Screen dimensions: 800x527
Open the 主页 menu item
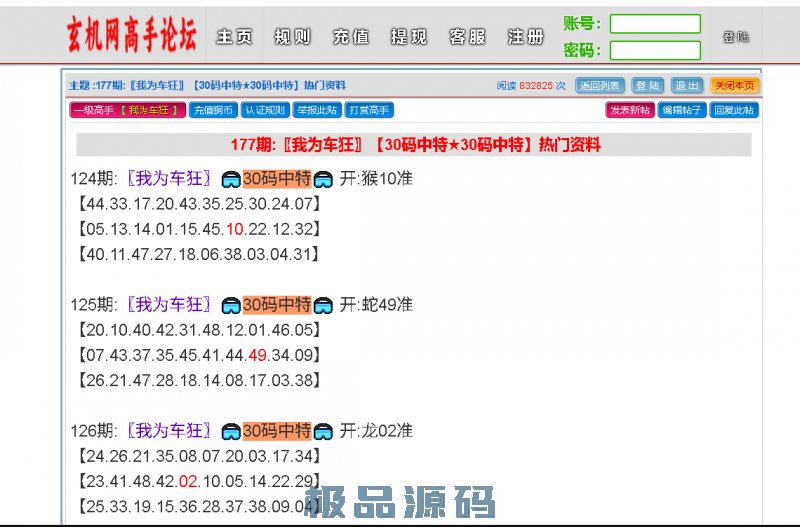click(235, 37)
